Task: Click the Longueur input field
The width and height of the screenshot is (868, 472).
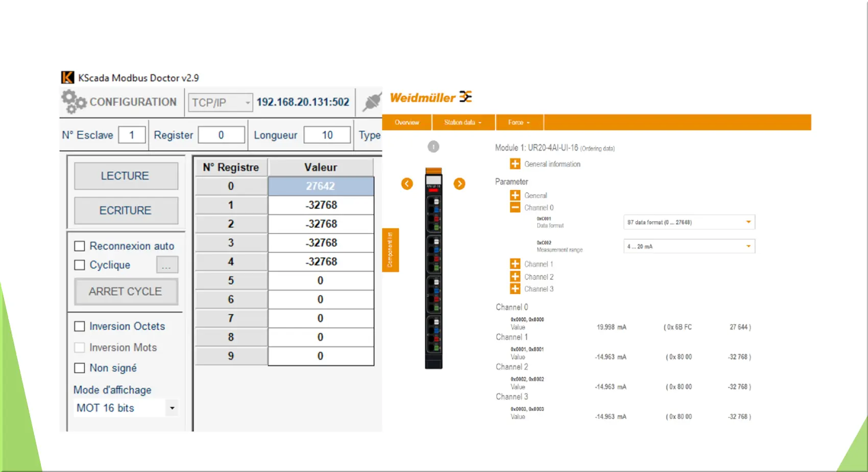Action: coord(327,135)
